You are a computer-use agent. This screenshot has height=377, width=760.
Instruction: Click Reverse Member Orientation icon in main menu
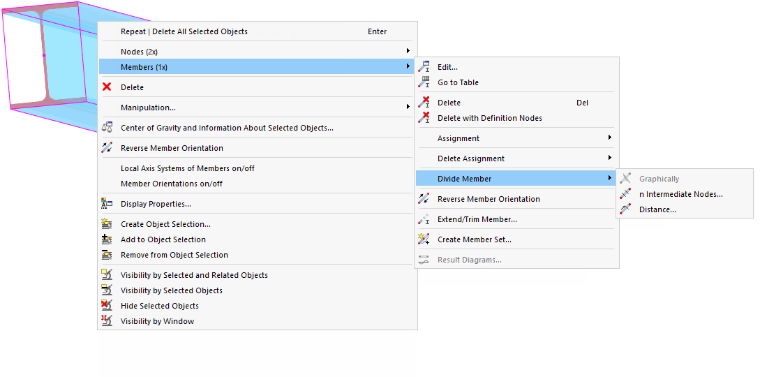pos(107,148)
